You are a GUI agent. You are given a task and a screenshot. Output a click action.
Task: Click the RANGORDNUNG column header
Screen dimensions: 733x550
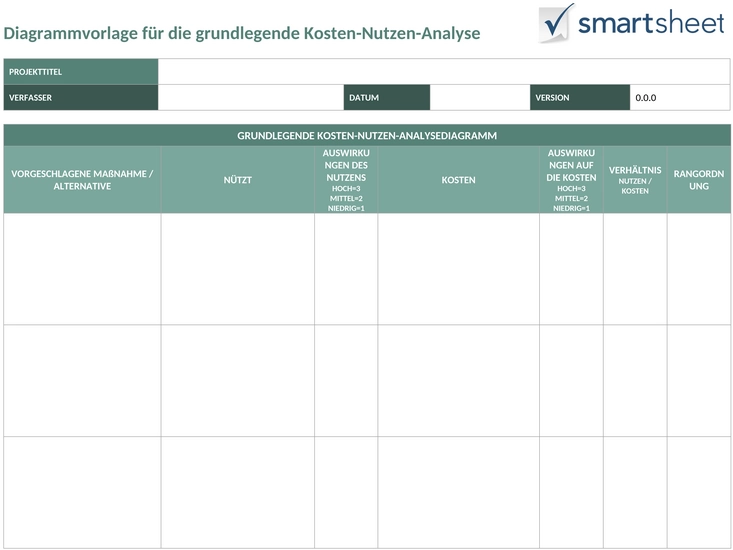[x=699, y=180]
